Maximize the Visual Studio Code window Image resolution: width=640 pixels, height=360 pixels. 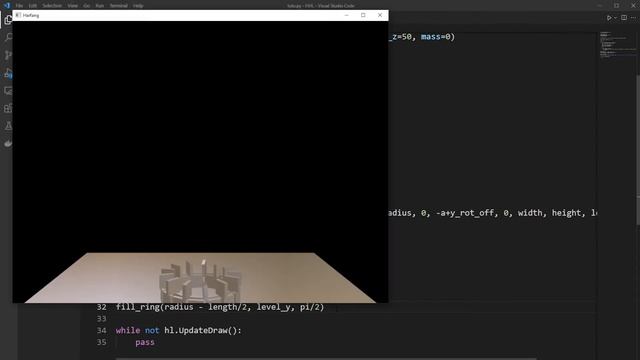(x=616, y=5)
